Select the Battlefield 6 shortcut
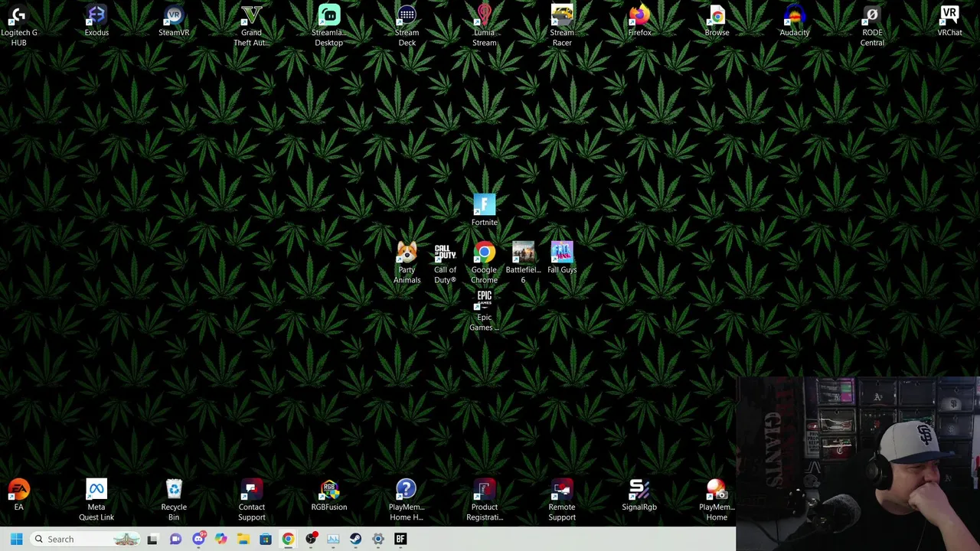 [523, 262]
